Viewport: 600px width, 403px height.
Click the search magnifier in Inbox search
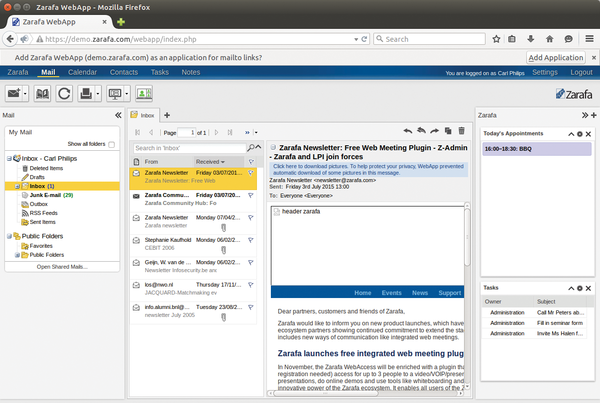click(x=251, y=148)
